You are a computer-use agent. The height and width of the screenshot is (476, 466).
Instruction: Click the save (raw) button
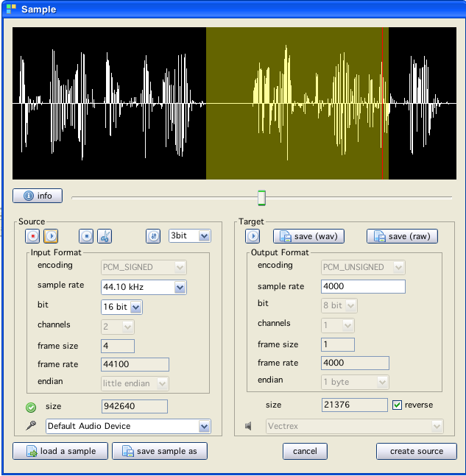click(x=403, y=236)
